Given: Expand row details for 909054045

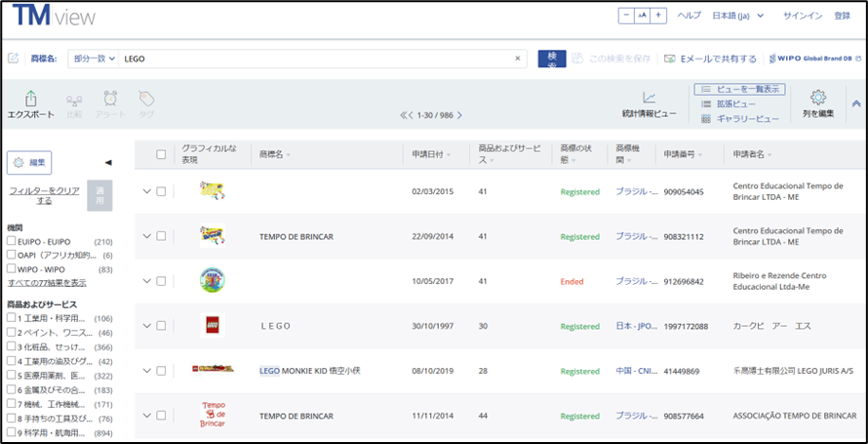Looking at the screenshot, I should click(x=146, y=191).
